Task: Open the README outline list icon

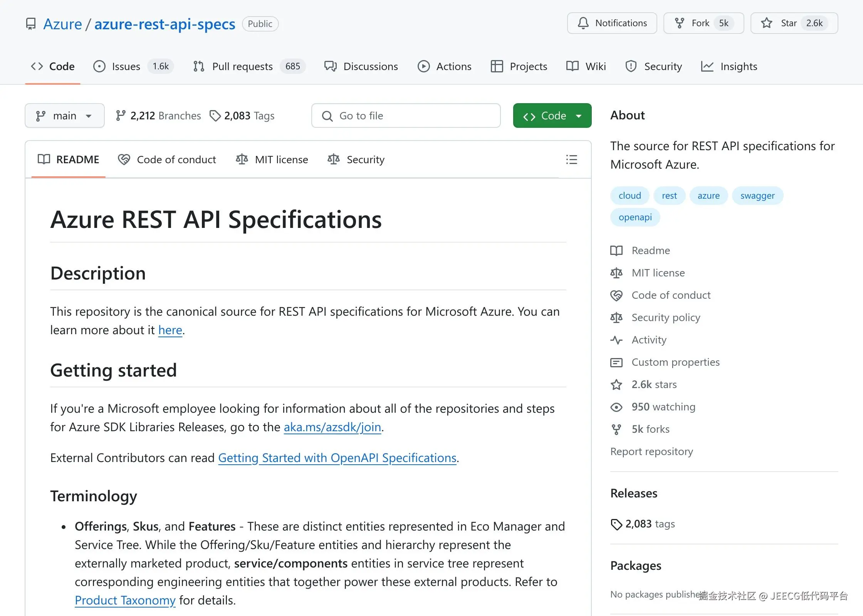Action: pos(572,159)
